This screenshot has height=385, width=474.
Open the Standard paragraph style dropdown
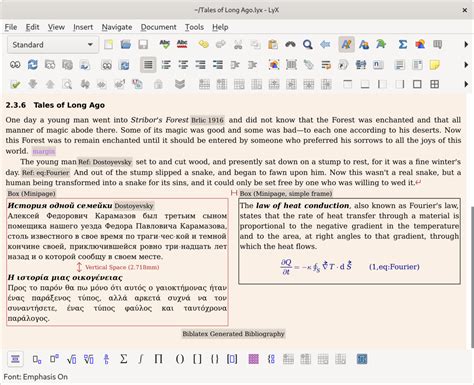tap(53, 45)
